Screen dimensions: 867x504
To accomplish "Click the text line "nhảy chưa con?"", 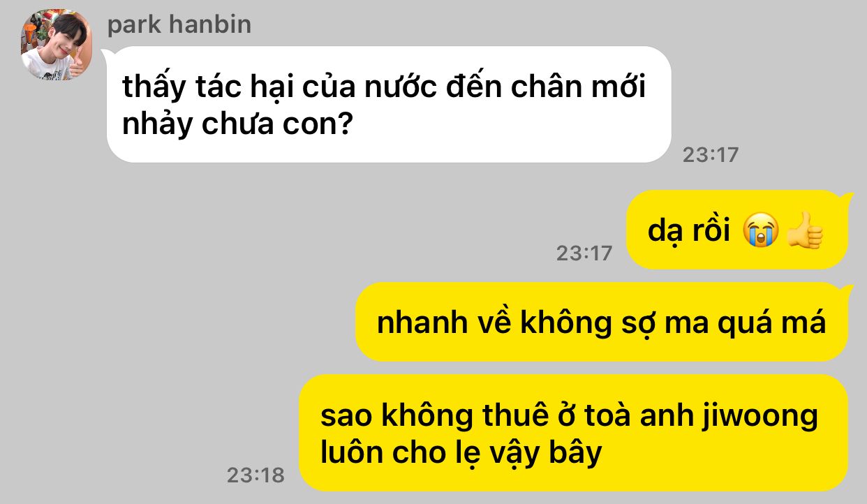I will [x=237, y=125].
